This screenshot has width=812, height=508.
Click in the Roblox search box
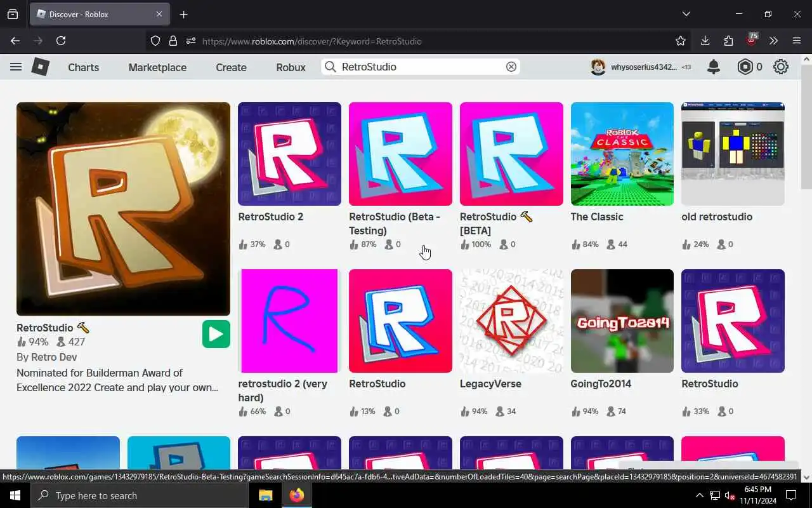coord(421,67)
